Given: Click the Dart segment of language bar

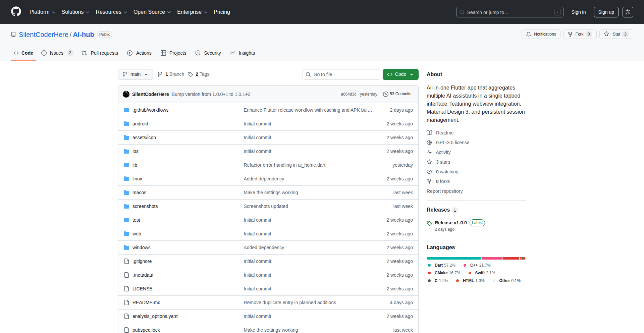Looking at the screenshot, I should click(x=453, y=258).
